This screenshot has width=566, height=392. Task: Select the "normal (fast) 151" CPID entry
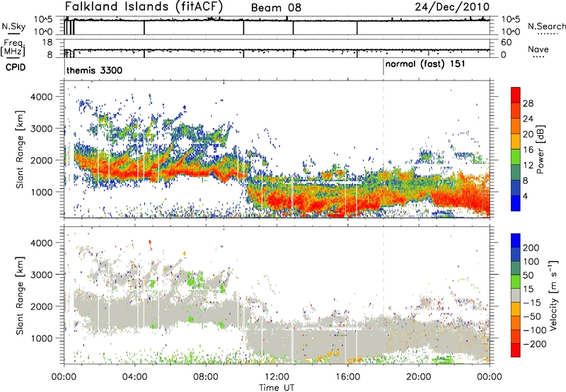coord(425,64)
